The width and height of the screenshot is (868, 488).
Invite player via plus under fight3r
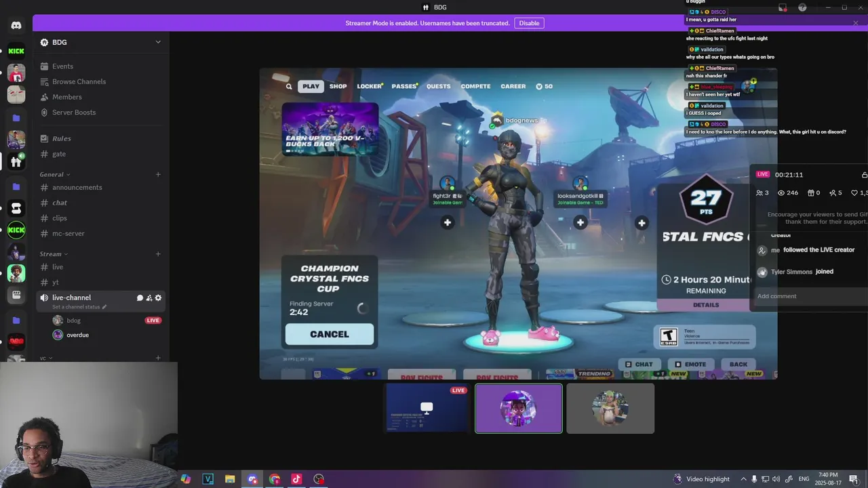tap(448, 222)
